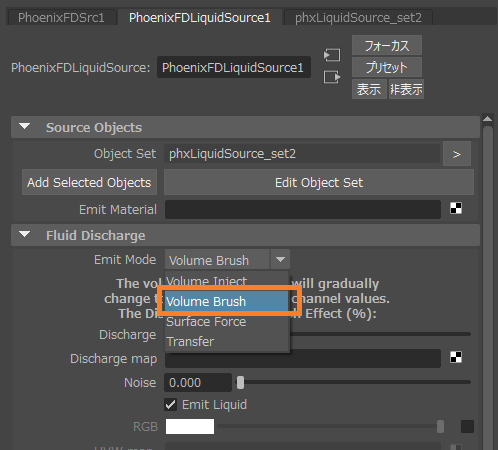Screen dimensions: 498x450
Task: Collapse the Source Objects section
Action: click(24, 127)
